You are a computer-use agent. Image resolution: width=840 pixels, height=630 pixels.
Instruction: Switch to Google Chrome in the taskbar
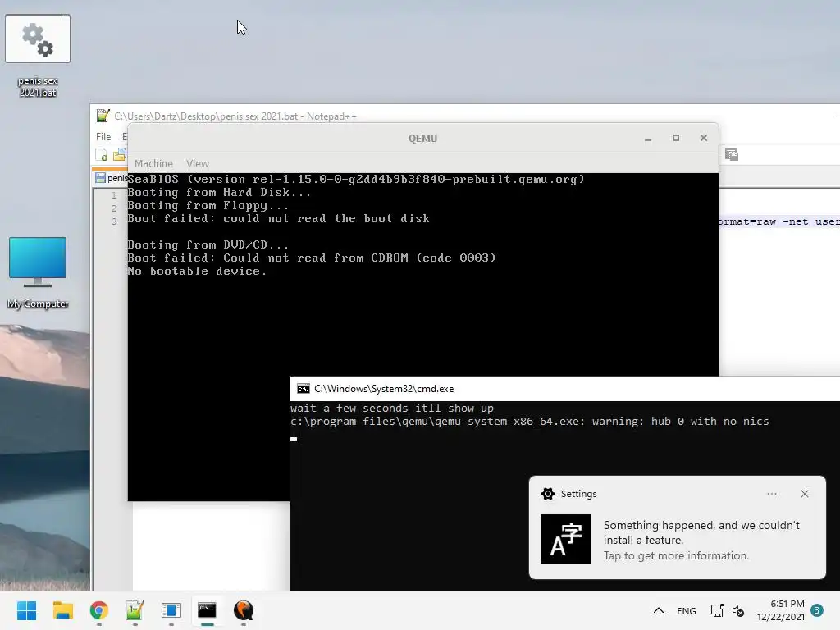coord(99,610)
